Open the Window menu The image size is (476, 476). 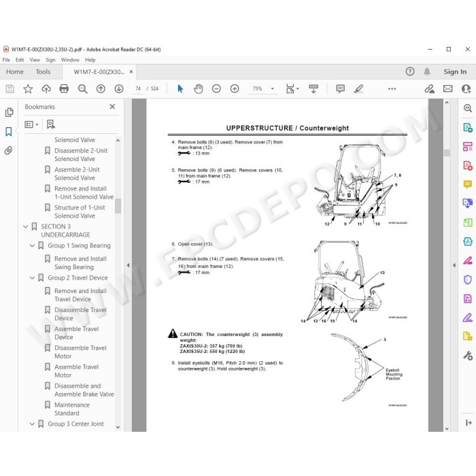(70, 60)
